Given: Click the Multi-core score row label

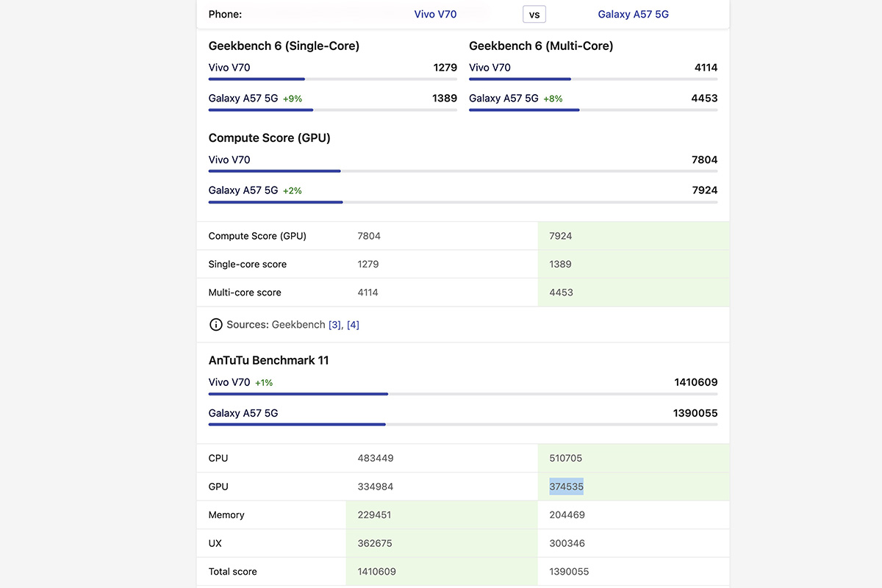Looking at the screenshot, I should (245, 292).
